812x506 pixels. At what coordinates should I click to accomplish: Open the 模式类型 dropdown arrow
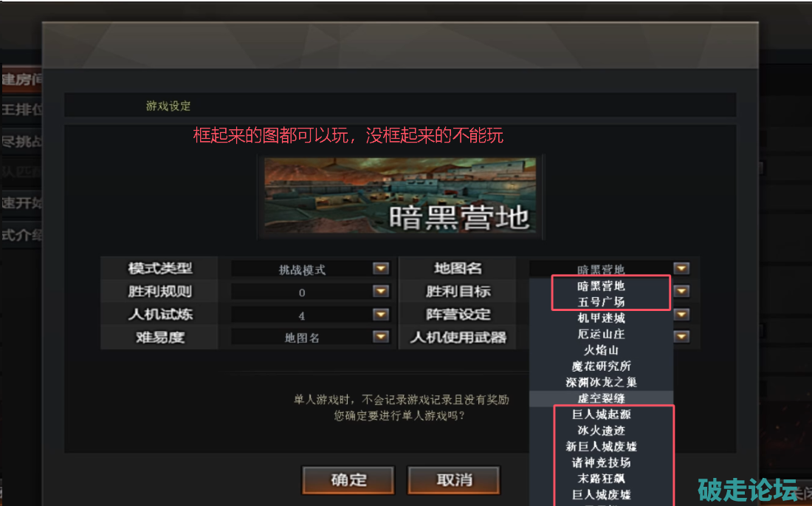tap(381, 269)
